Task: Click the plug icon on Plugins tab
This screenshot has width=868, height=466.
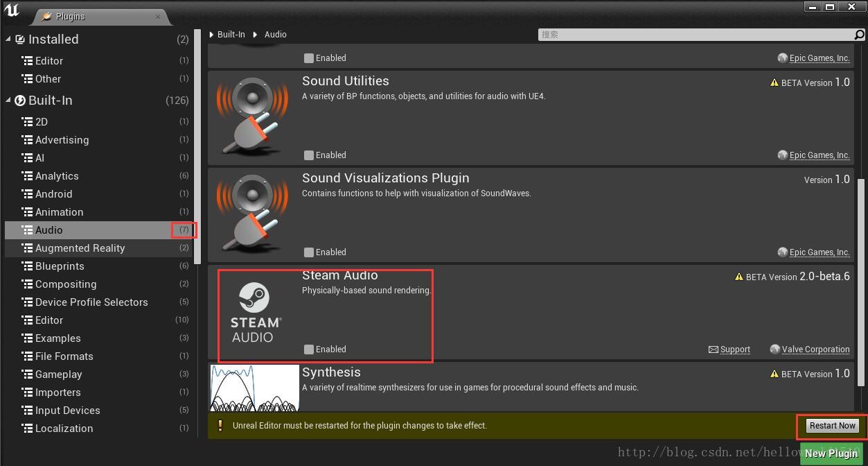Action: pyautogui.click(x=46, y=16)
